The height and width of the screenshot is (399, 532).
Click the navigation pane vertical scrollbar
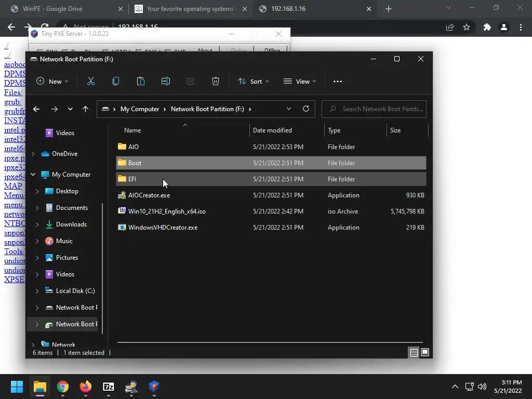tap(102, 268)
